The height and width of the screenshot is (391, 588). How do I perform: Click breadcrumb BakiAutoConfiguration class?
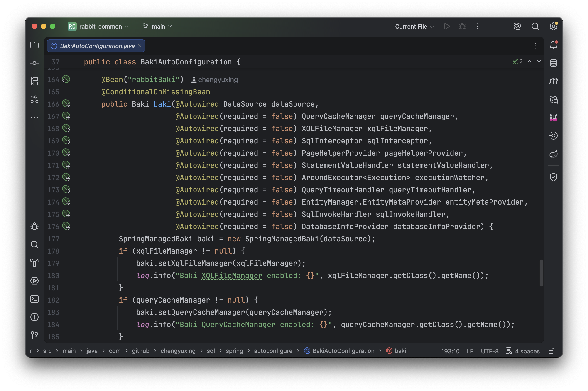339,351
